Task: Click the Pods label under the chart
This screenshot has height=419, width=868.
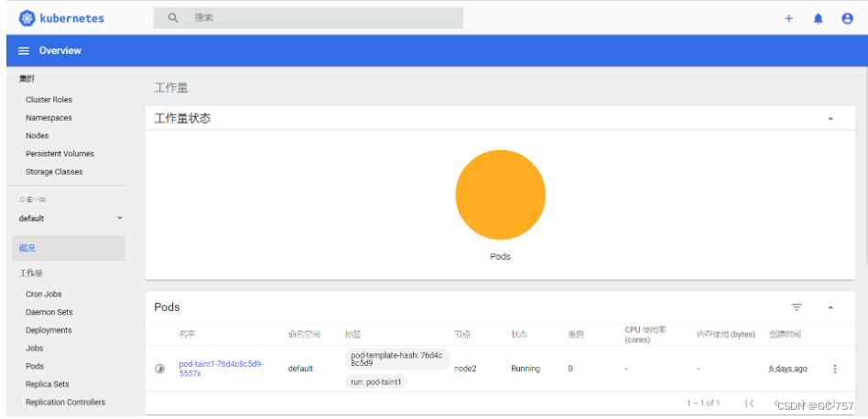Action: [x=501, y=257]
